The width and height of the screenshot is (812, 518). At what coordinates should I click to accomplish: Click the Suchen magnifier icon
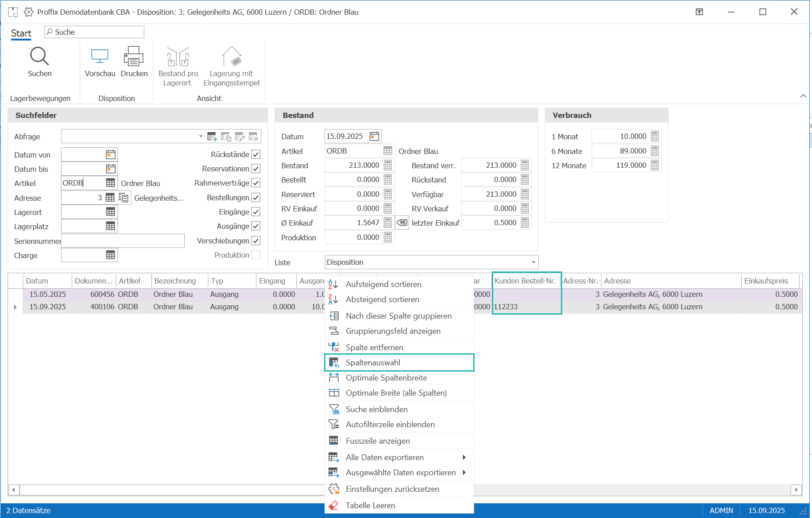pos(39,57)
